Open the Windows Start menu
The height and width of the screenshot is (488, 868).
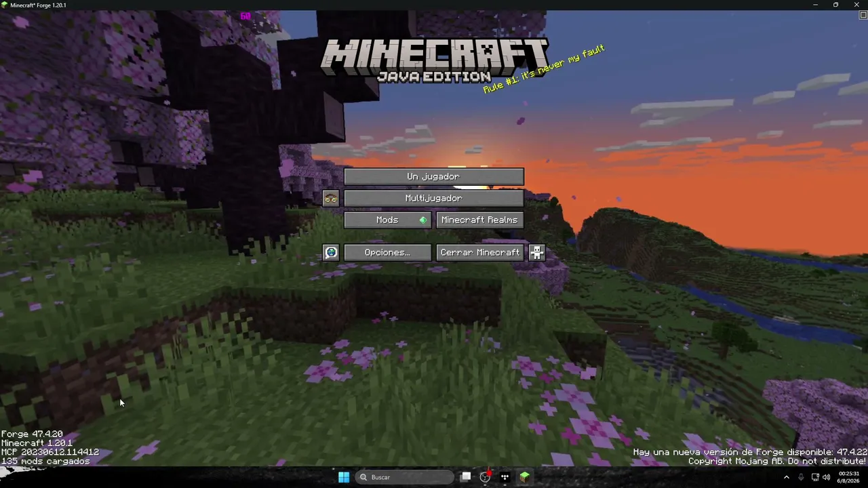(x=344, y=477)
